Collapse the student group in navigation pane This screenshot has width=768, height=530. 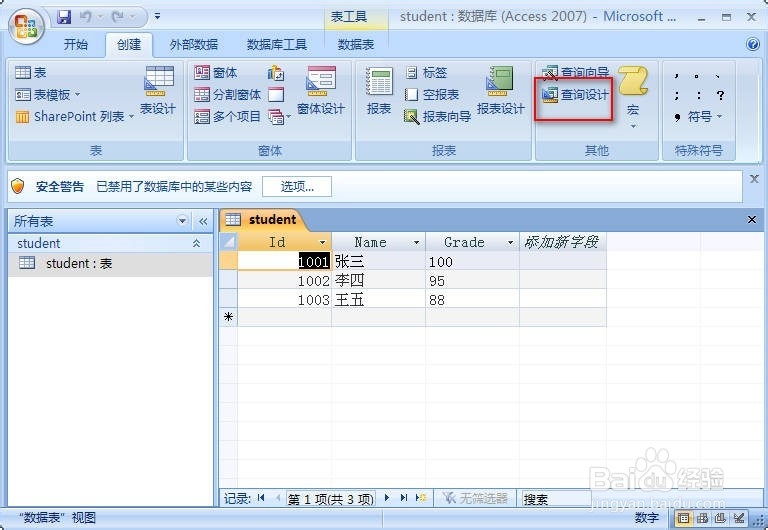(x=196, y=243)
